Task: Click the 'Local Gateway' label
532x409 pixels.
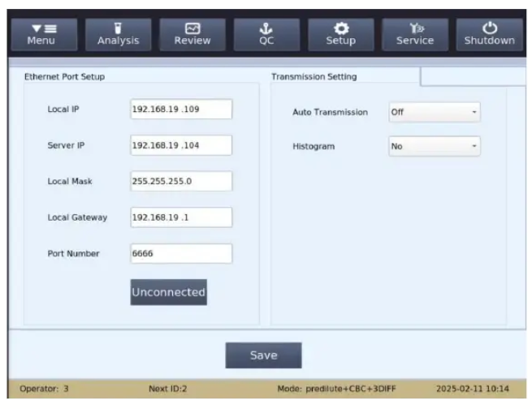Action: 77,217
